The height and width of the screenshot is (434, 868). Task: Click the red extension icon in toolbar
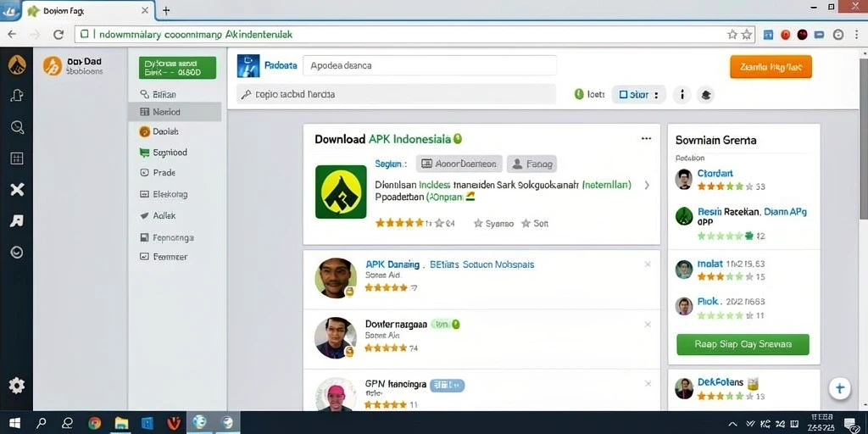coord(785,34)
